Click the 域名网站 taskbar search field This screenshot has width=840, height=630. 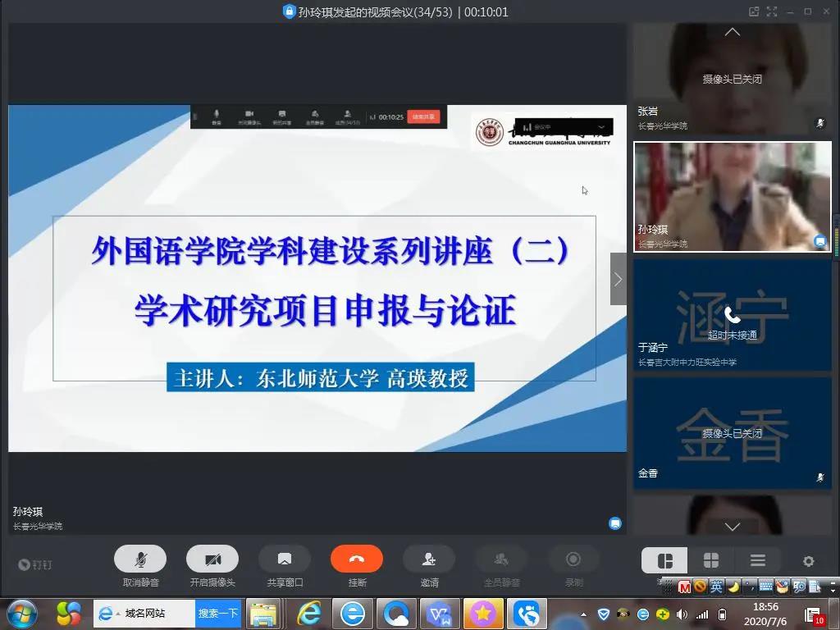(x=157, y=613)
